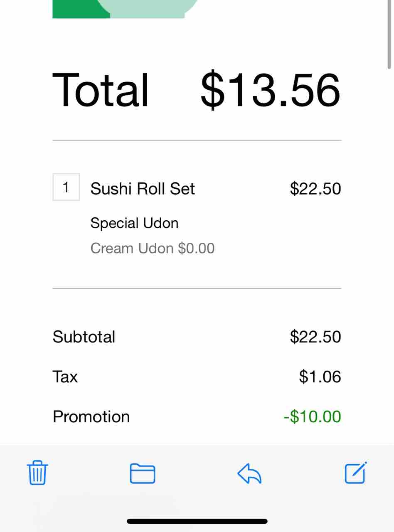Tap the green logo graphic at top
394x532 pixels.
point(125,9)
